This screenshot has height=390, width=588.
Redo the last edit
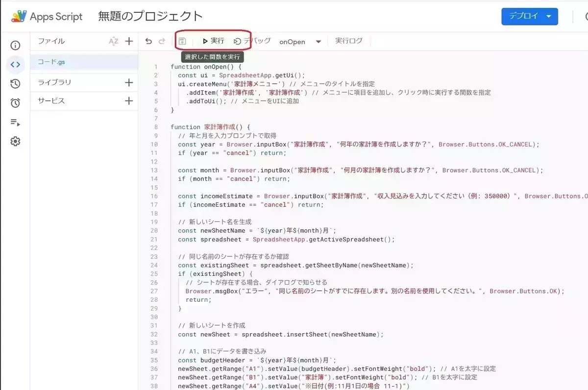click(162, 41)
